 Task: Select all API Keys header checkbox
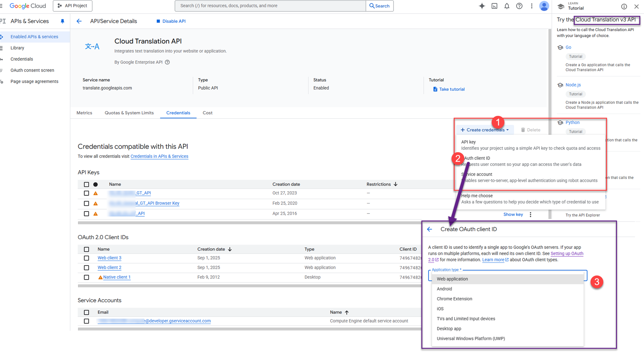tap(87, 185)
